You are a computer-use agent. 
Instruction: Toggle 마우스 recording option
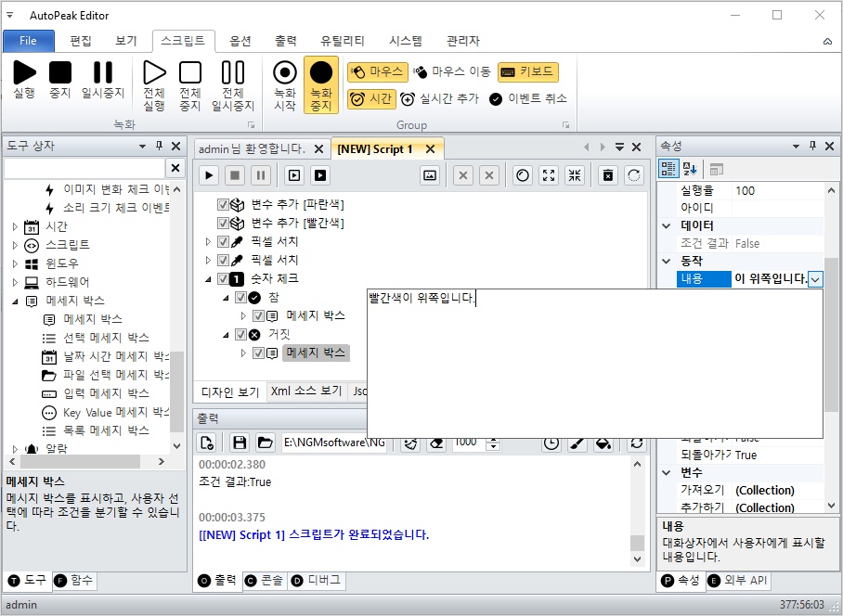point(378,72)
